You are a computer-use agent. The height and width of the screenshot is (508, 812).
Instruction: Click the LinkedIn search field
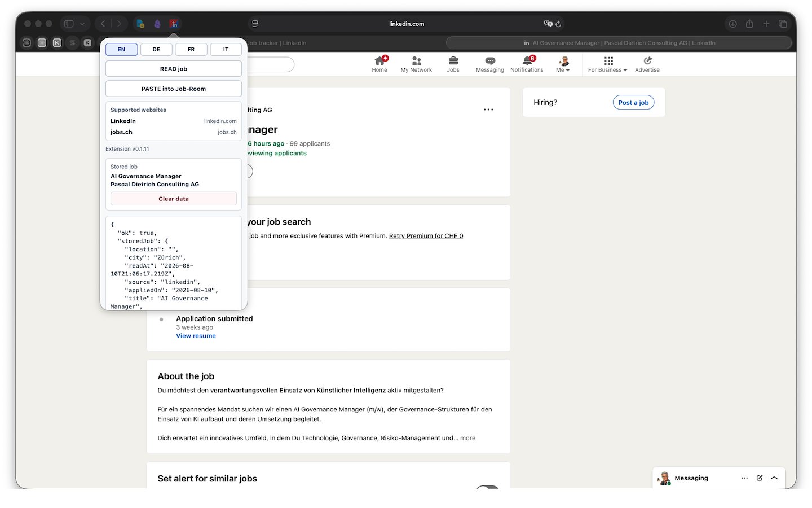coord(271,64)
